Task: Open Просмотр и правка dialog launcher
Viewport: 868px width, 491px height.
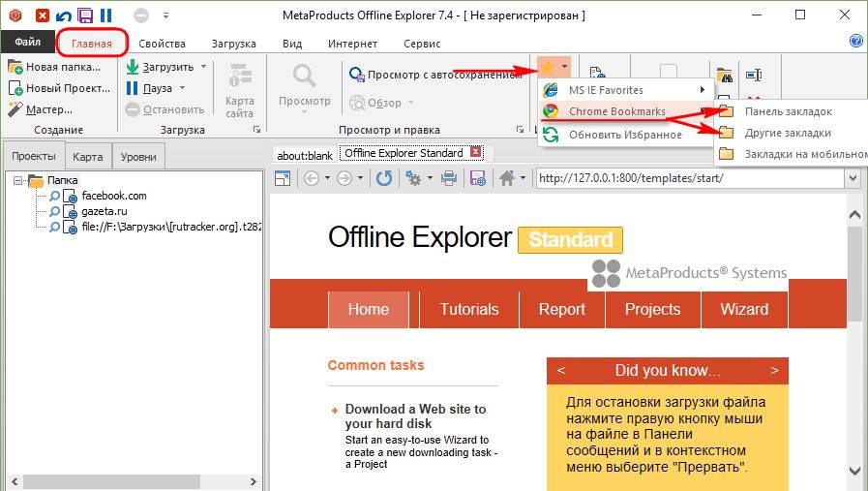Action: click(520, 129)
